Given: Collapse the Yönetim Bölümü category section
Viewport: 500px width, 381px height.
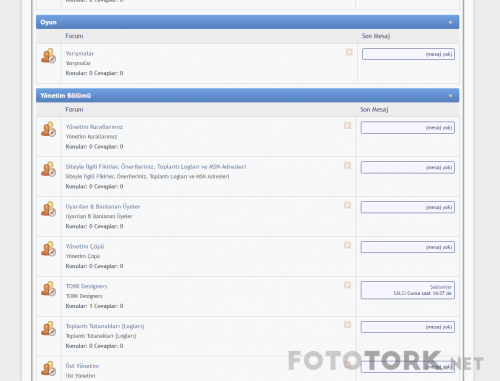Looking at the screenshot, I should [x=450, y=96].
